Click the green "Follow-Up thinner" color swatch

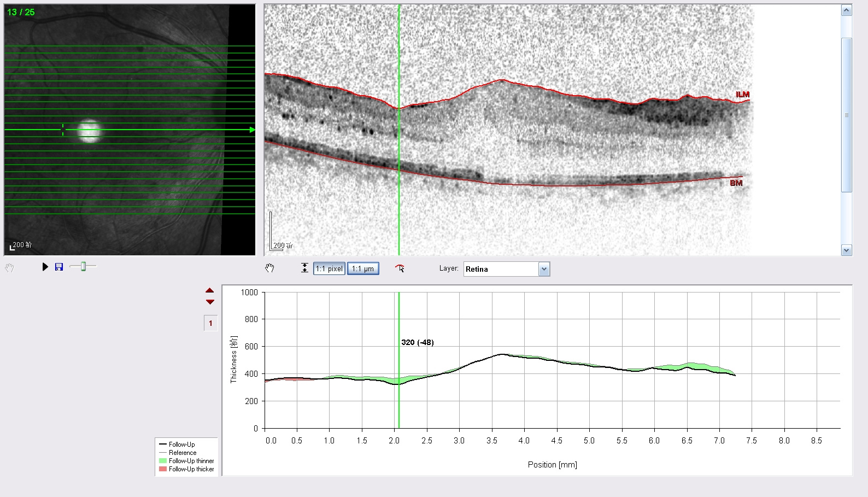(163, 461)
